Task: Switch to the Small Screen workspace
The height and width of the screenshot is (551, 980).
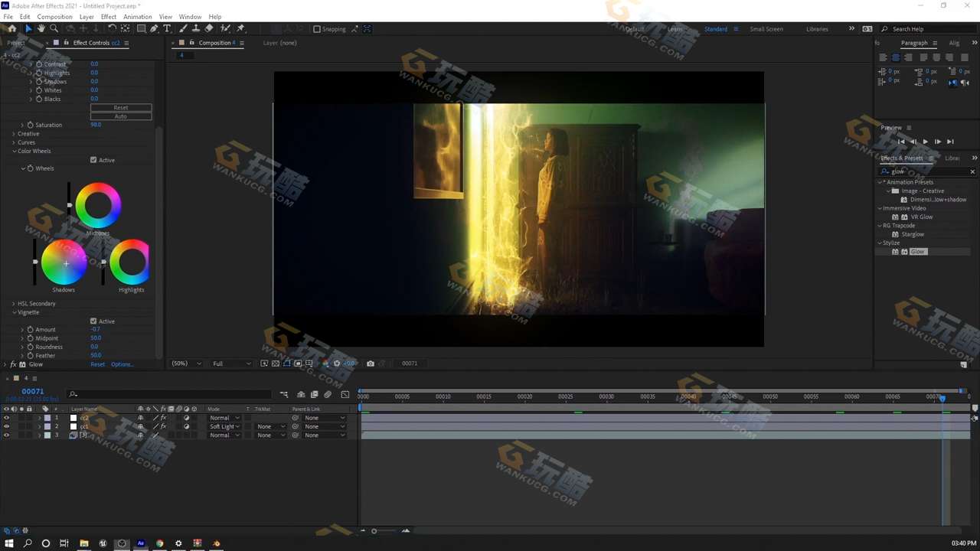Action: [766, 29]
